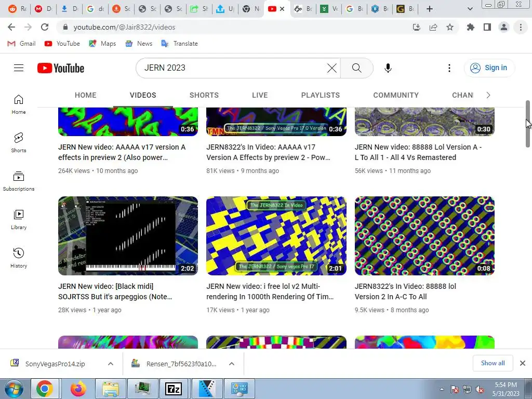Click the magnifier search button

(x=356, y=68)
